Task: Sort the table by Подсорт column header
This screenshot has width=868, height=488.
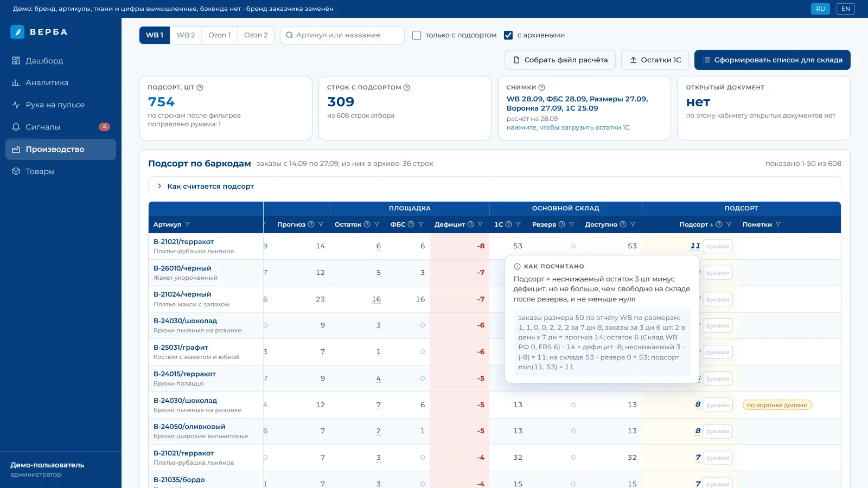Action: click(696, 224)
